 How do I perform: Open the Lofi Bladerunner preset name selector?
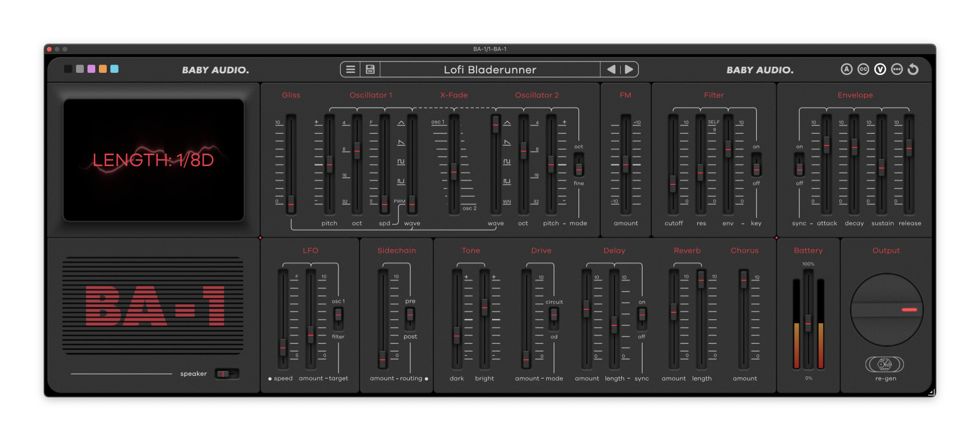tap(489, 69)
